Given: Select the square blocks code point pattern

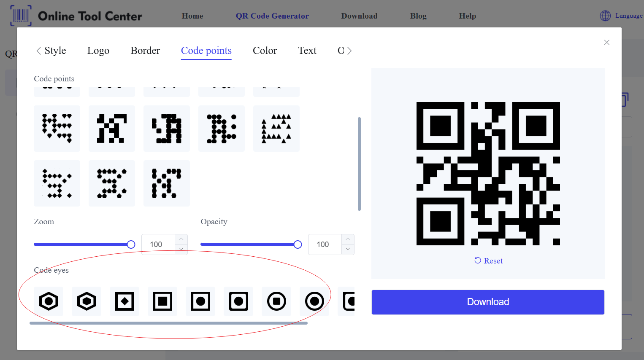Looking at the screenshot, I should [112, 129].
